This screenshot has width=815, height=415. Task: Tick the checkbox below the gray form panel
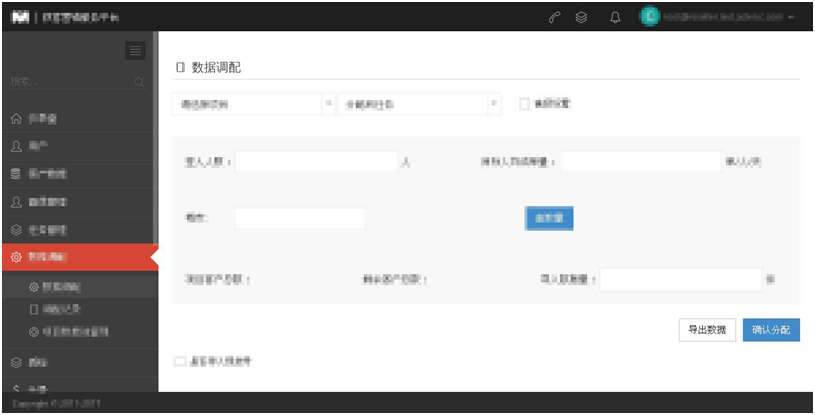point(180,361)
